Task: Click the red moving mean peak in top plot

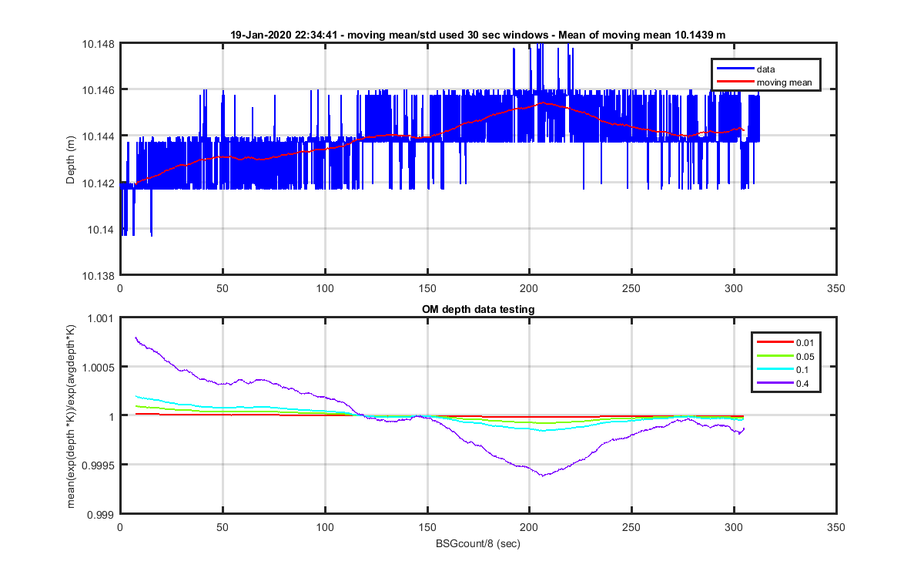Action: [544, 102]
